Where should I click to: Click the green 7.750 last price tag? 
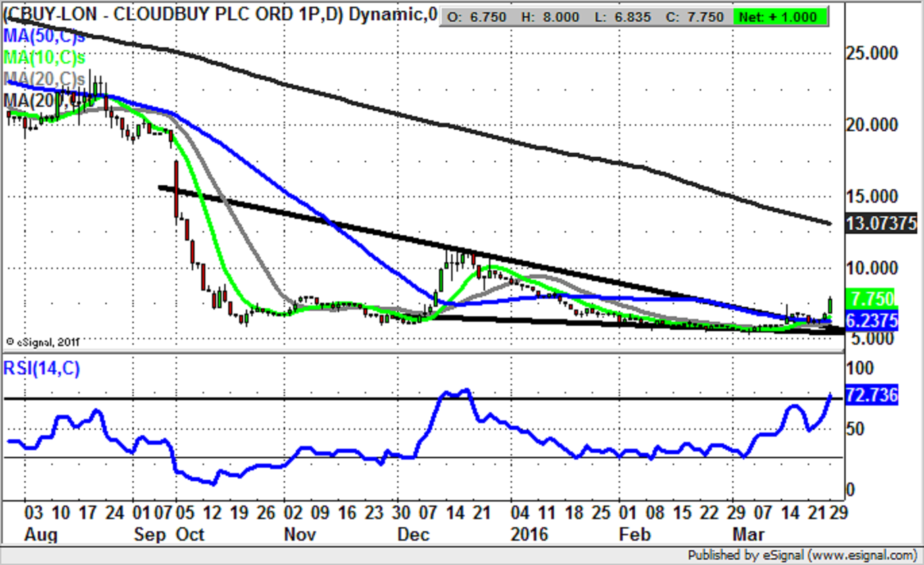[x=873, y=299]
